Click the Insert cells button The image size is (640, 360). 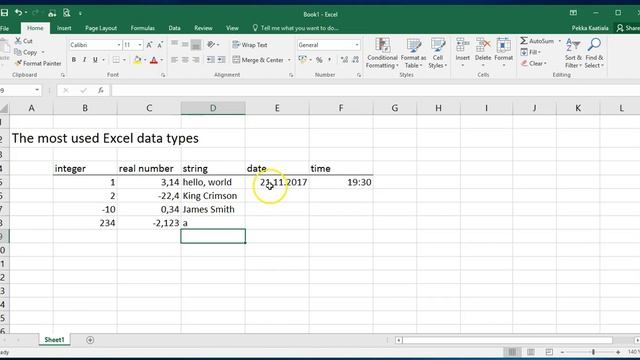click(462, 53)
